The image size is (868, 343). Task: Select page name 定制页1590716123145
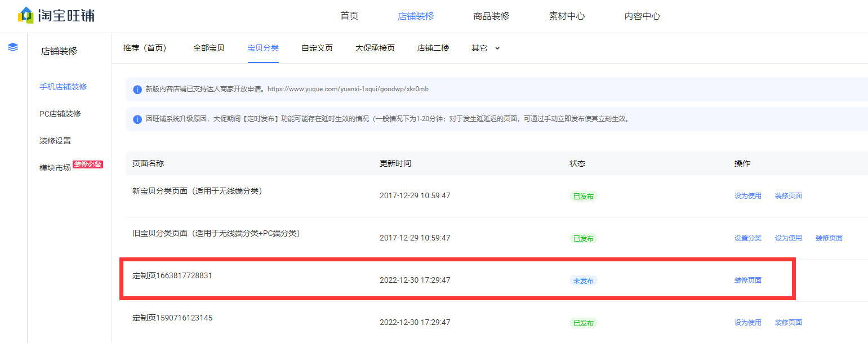[172, 318]
